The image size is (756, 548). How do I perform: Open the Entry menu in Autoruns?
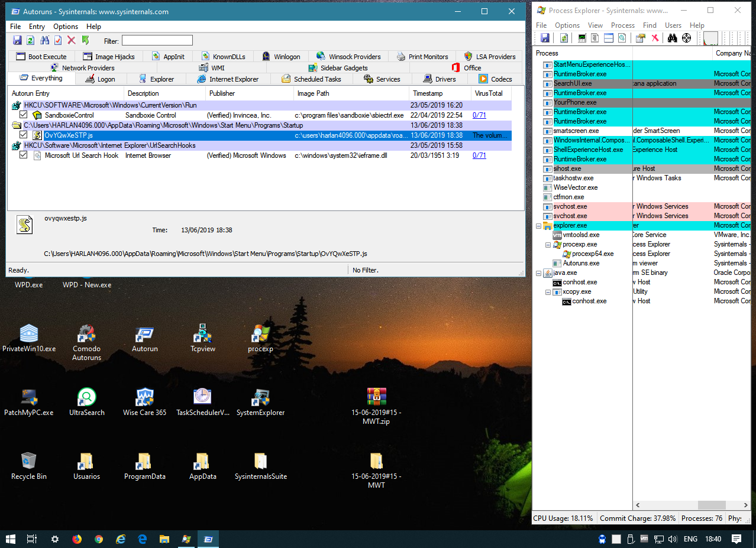[x=37, y=27]
